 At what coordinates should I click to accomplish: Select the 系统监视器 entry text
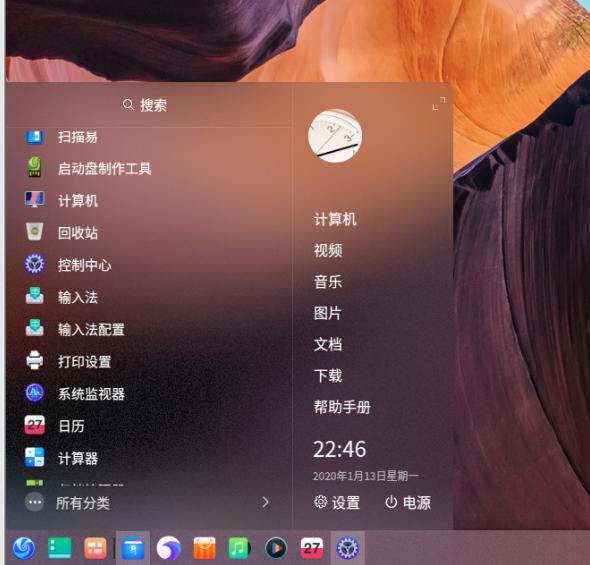click(x=91, y=394)
